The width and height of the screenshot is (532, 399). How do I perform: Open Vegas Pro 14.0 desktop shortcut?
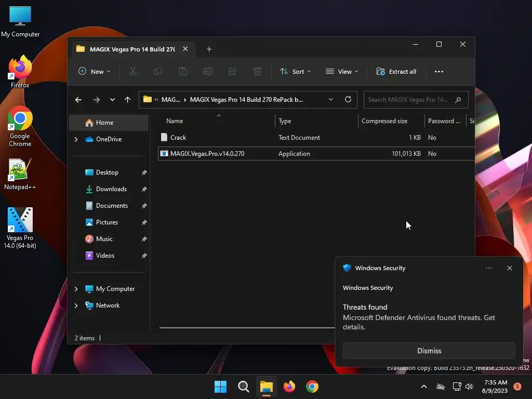tap(20, 228)
